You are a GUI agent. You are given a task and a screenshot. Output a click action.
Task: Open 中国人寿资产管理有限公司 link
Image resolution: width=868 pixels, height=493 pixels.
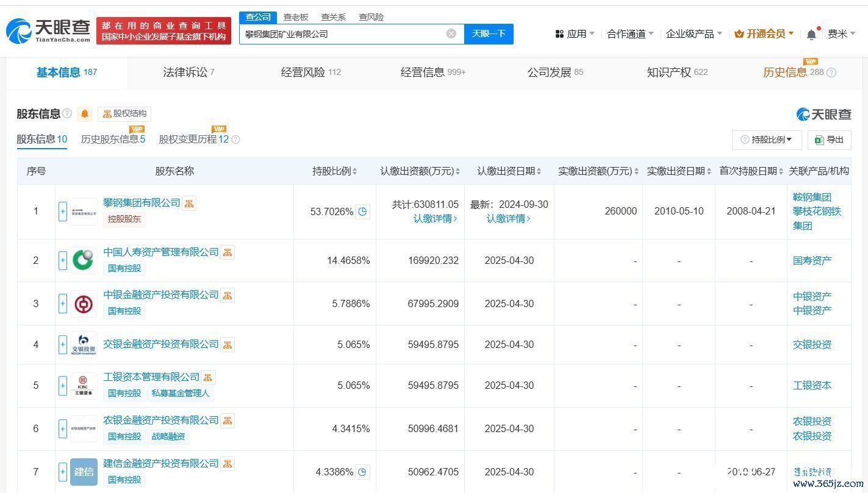[x=161, y=252]
